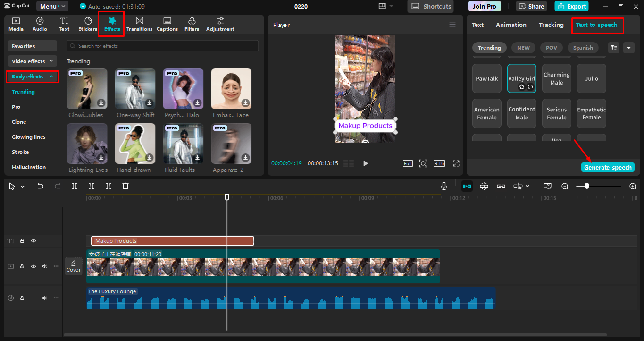
Task: Click the fullscreen expand icon in the Player
Action: [456, 163]
